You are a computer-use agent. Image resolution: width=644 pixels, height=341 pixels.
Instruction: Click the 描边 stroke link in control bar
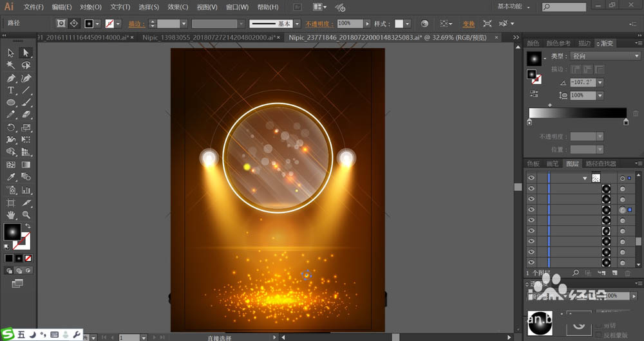(x=137, y=24)
